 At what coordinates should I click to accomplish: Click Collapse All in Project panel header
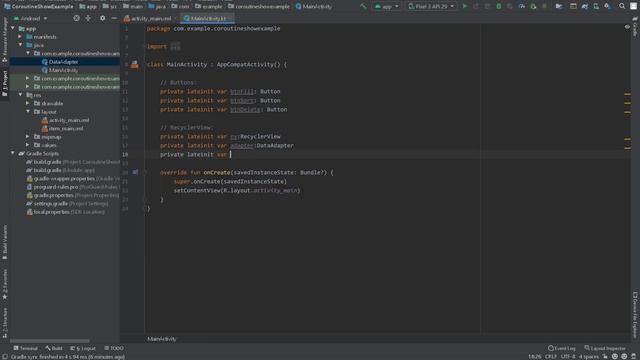(x=88, y=18)
